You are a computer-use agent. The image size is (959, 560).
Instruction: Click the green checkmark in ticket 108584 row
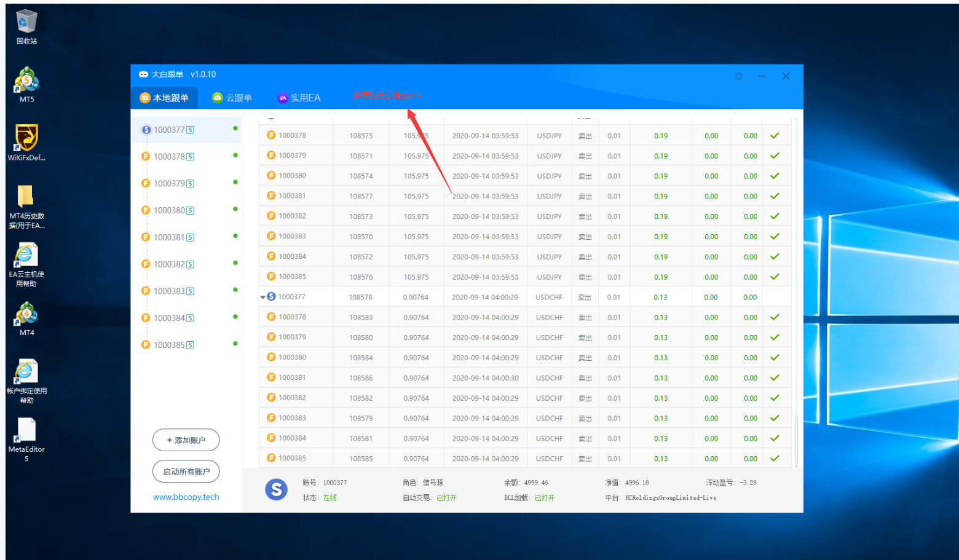[x=775, y=358]
